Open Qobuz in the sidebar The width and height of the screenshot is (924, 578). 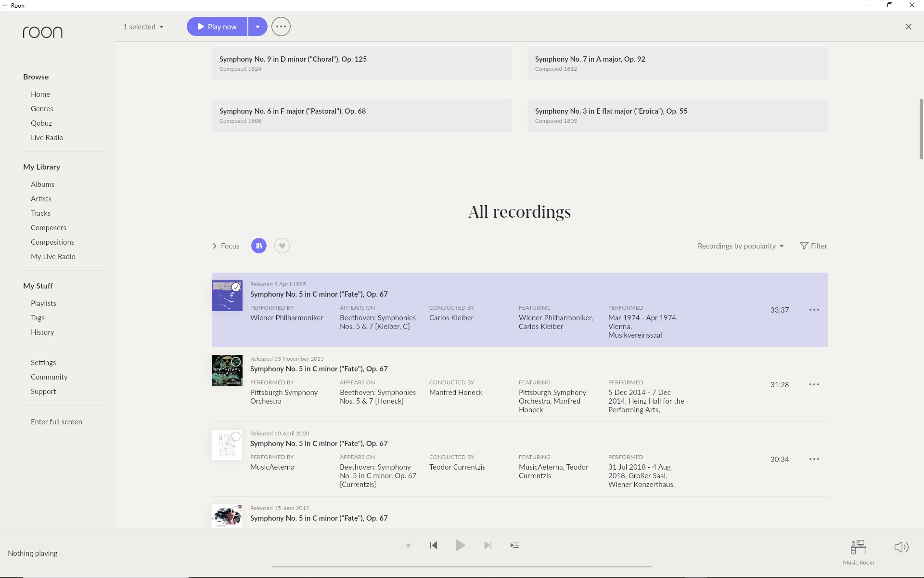pyautogui.click(x=41, y=123)
